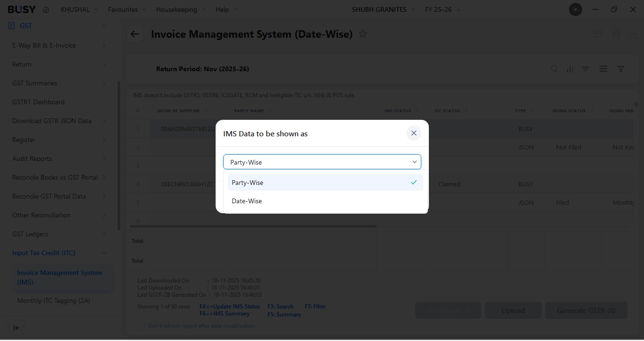Screen dimensions: 644x341
Task: Expand GST Ledgers submenu
Action: [x=59, y=234]
